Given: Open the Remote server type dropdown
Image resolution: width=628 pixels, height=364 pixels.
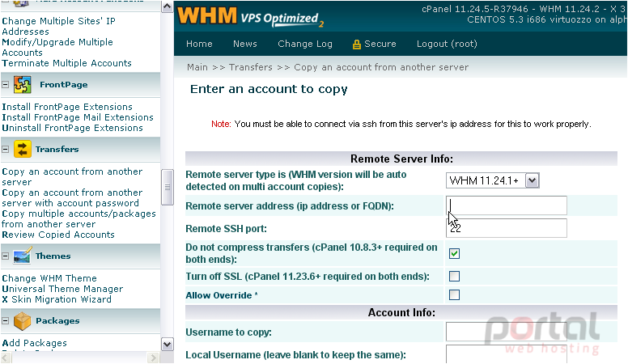Looking at the screenshot, I should click(532, 180).
